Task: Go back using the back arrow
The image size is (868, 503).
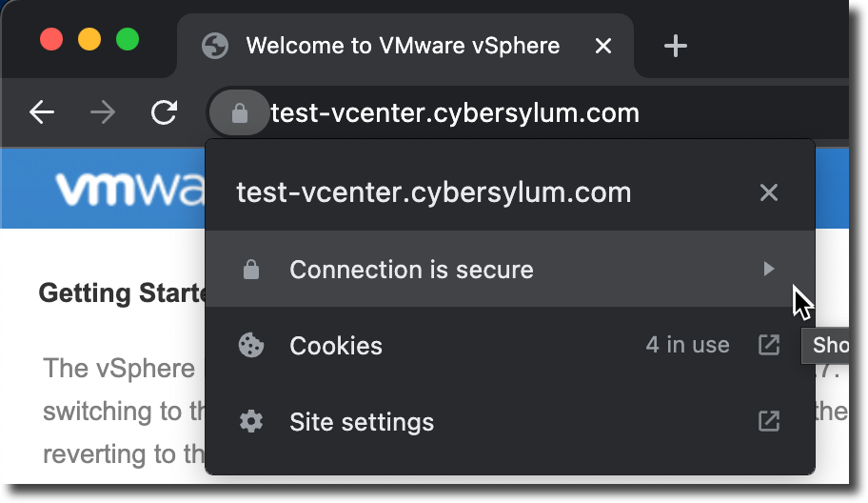Action: pos(42,113)
